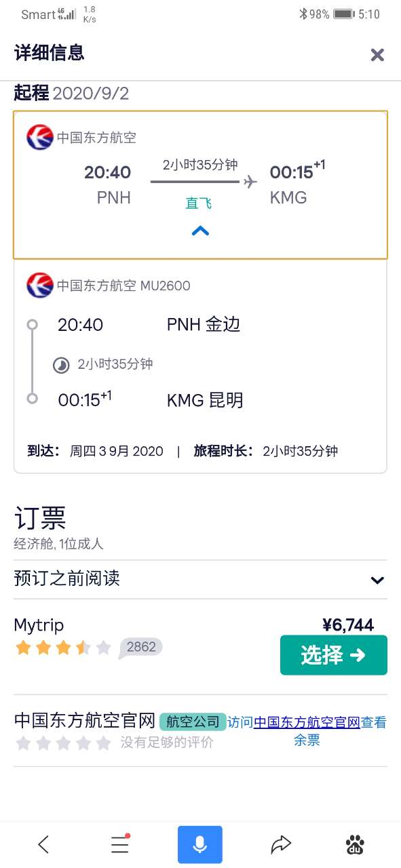This screenshot has width=401, height=868.
Task: Tap the 航空公司 badge
Action: click(x=193, y=722)
